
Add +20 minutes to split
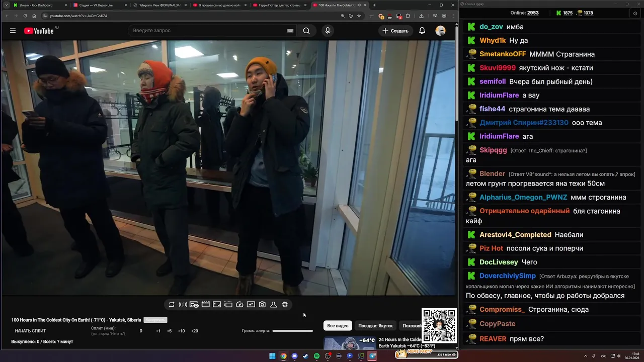pyautogui.click(x=194, y=331)
